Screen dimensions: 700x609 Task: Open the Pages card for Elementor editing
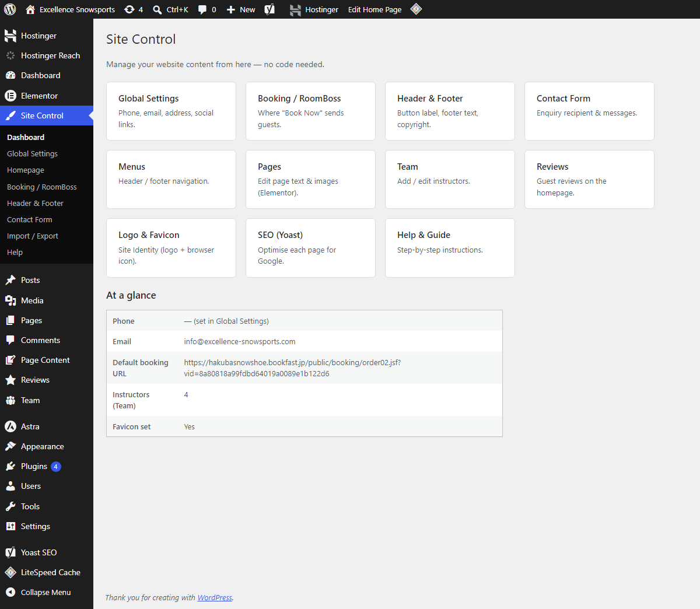(310, 179)
